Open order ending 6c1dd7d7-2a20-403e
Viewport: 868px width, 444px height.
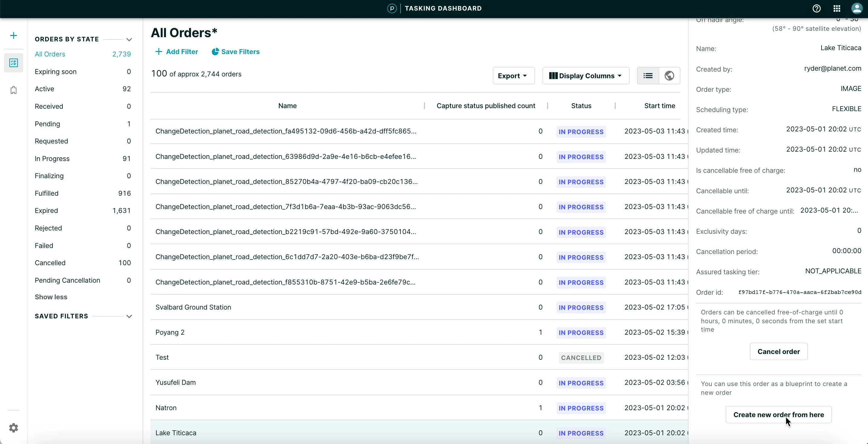click(419, 257)
